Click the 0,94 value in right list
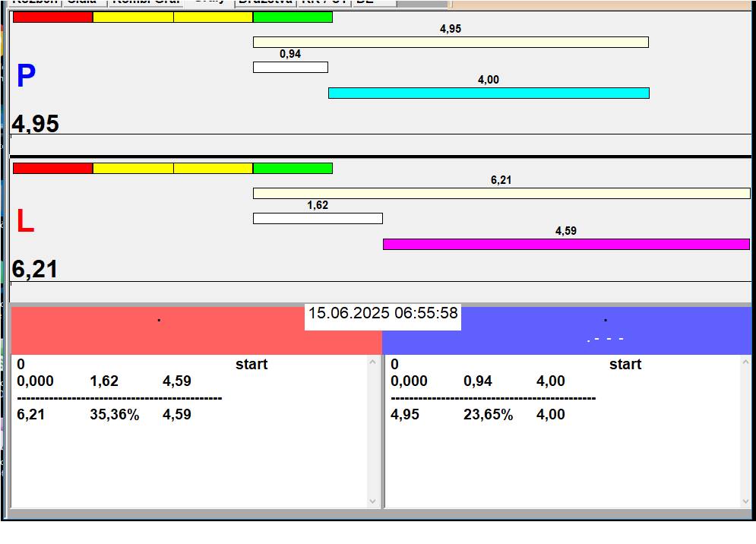The height and width of the screenshot is (544, 756). (478, 381)
